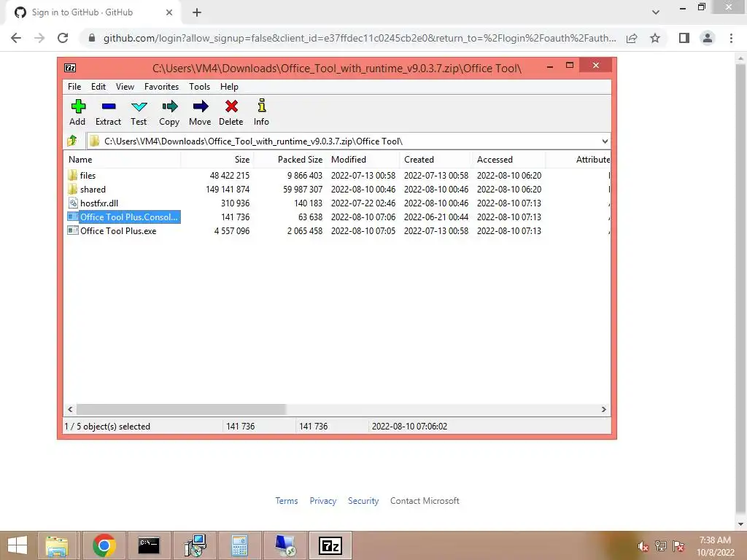Open Chrome tab search chevron
This screenshot has height=560, width=747.
656,12
